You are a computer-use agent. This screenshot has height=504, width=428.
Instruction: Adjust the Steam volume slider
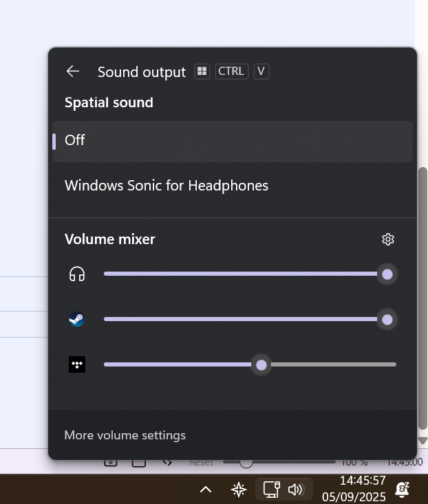click(250, 319)
